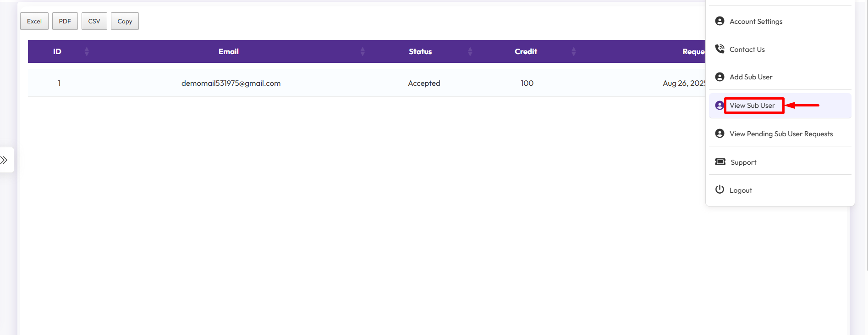Copy the table data to clipboard
The height and width of the screenshot is (335, 868).
click(125, 21)
